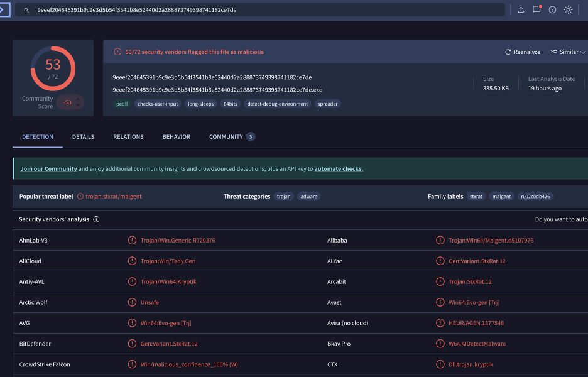The image size is (588, 377).
Task: Click the Unsafe result for Arctic Wolf
Action: 150,302
